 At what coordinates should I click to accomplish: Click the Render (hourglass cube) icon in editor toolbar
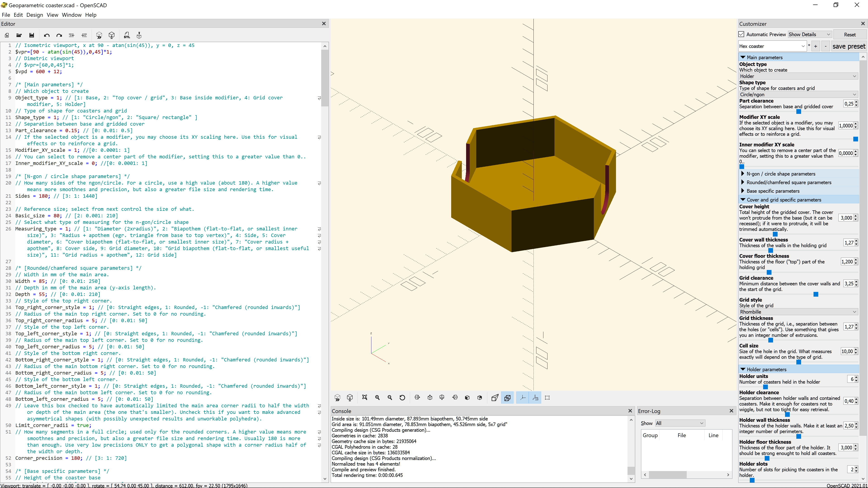[112, 35]
